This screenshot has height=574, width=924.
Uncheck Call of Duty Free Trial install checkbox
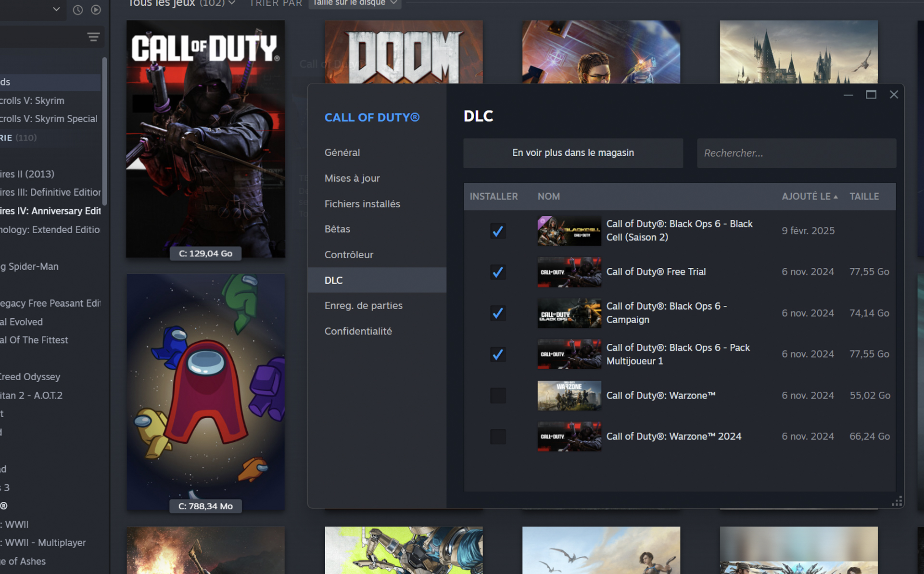(x=498, y=272)
